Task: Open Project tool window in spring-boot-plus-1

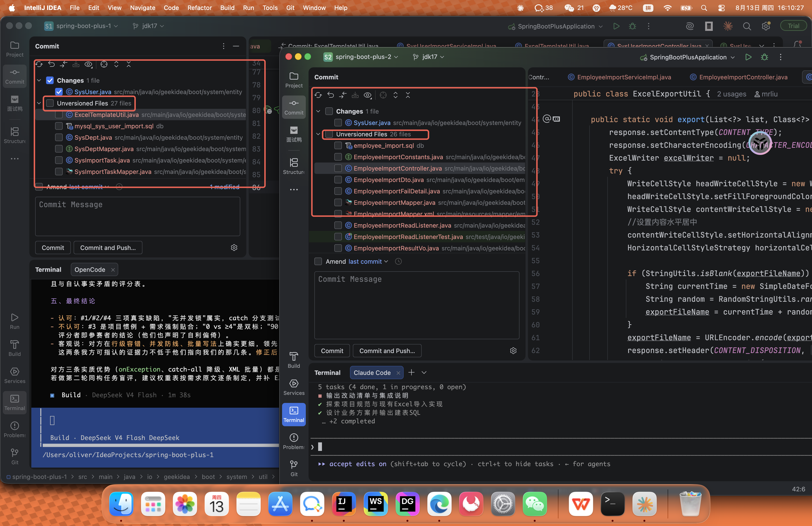Action: point(15,49)
